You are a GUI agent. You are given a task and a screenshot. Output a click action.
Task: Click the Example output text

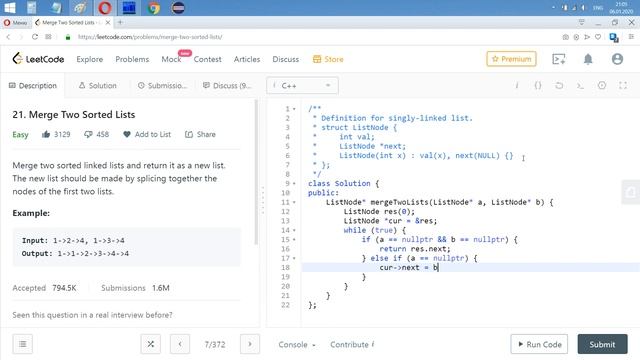point(75,253)
